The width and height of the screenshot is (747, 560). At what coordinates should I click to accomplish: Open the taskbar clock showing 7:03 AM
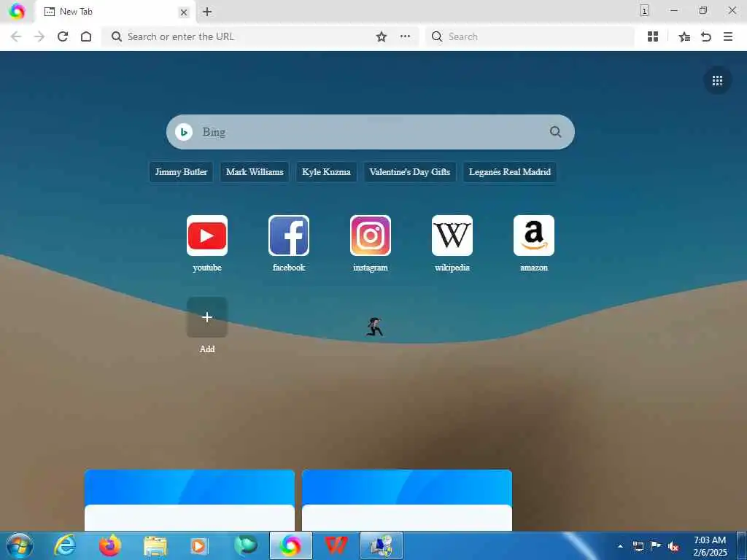coord(710,546)
